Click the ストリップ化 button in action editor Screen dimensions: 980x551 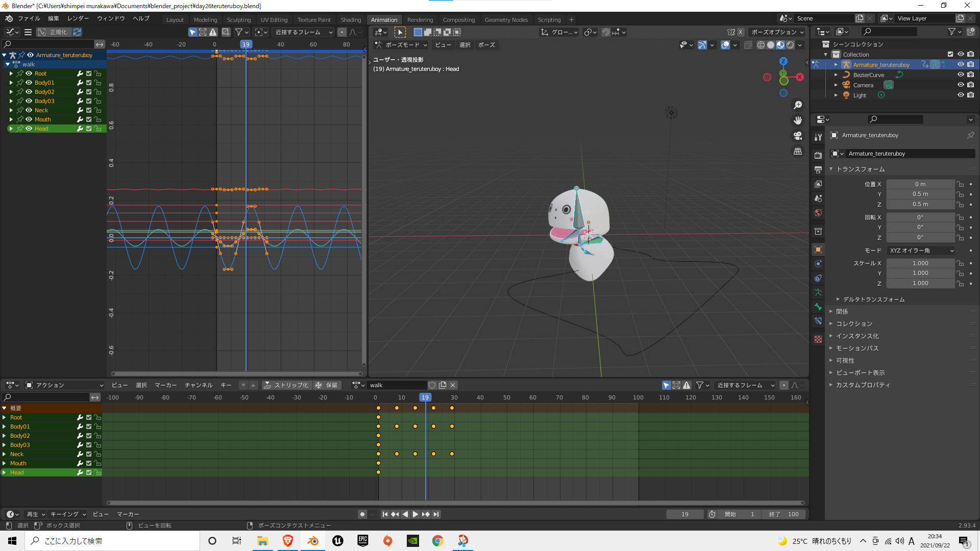[x=286, y=385]
